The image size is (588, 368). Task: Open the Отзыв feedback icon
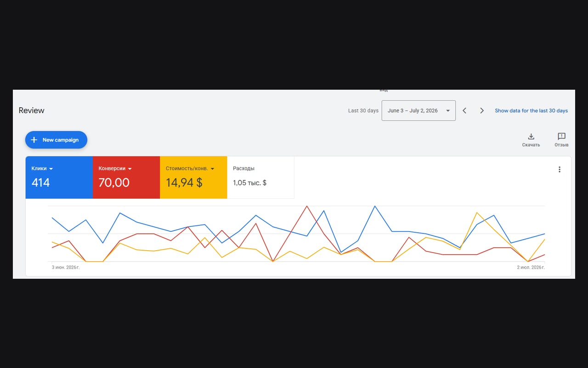[561, 140]
